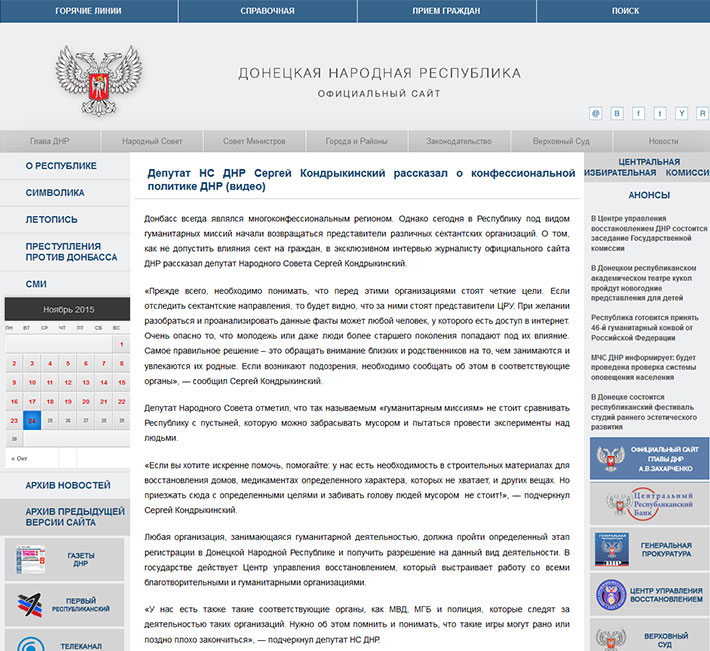Open the email @ social icon
This screenshot has width=710, height=651.
tap(595, 113)
